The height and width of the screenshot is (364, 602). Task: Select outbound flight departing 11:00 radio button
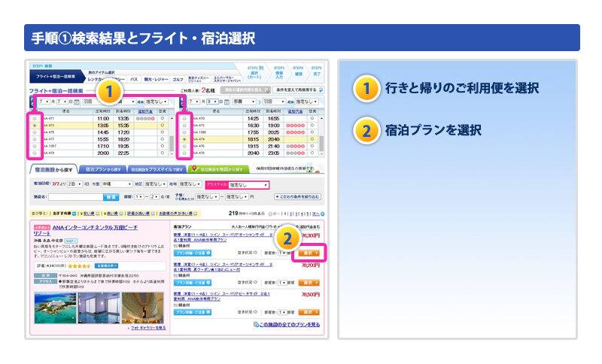(x=35, y=119)
